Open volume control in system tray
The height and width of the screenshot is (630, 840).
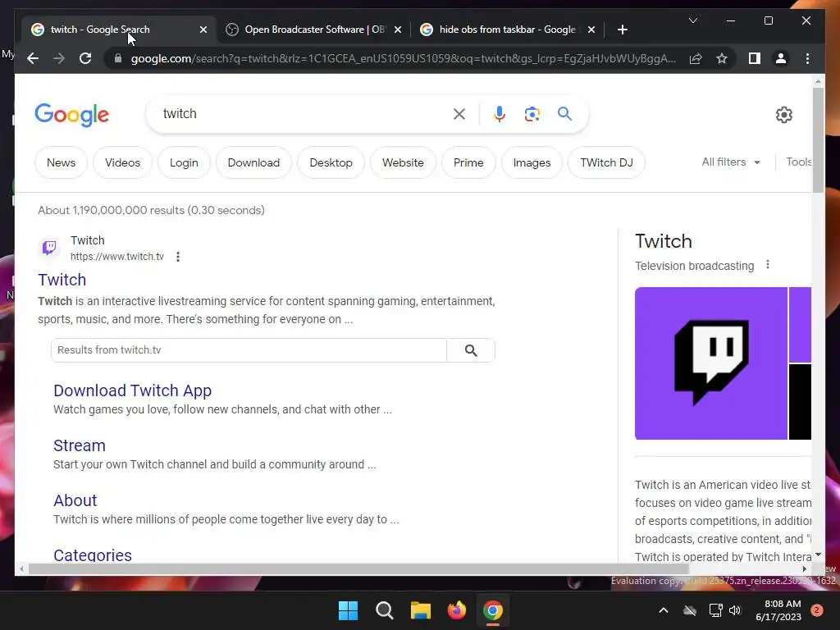pyautogui.click(x=735, y=610)
